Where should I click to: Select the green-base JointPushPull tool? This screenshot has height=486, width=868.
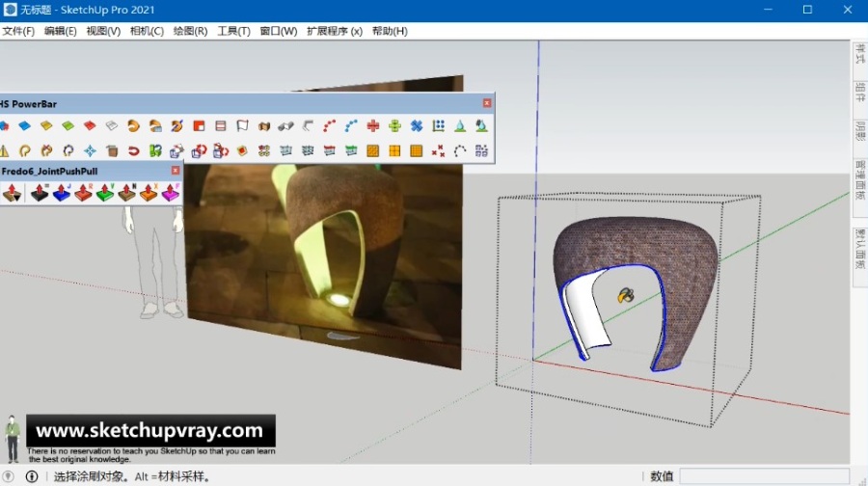105,193
